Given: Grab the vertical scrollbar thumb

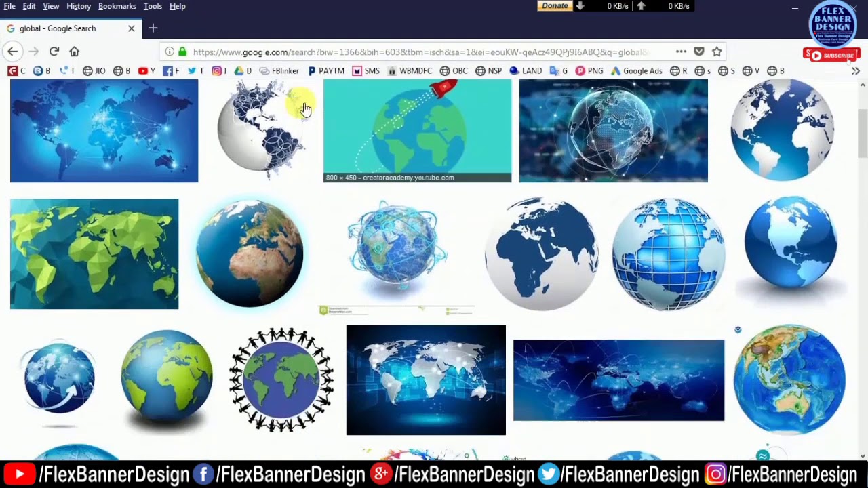Looking at the screenshot, I should pos(863,134).
